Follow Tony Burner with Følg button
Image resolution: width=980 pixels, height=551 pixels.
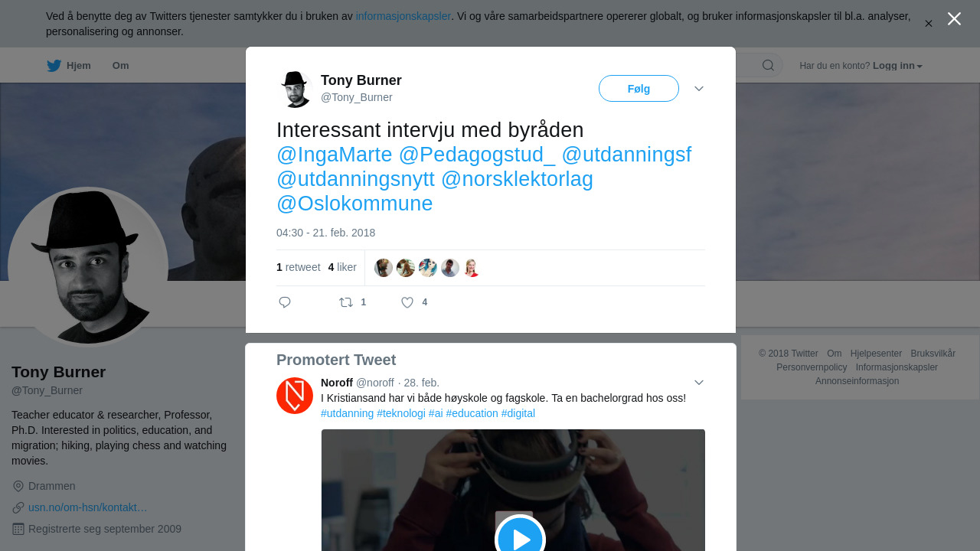pyautogui.click(x=639, y=89)
